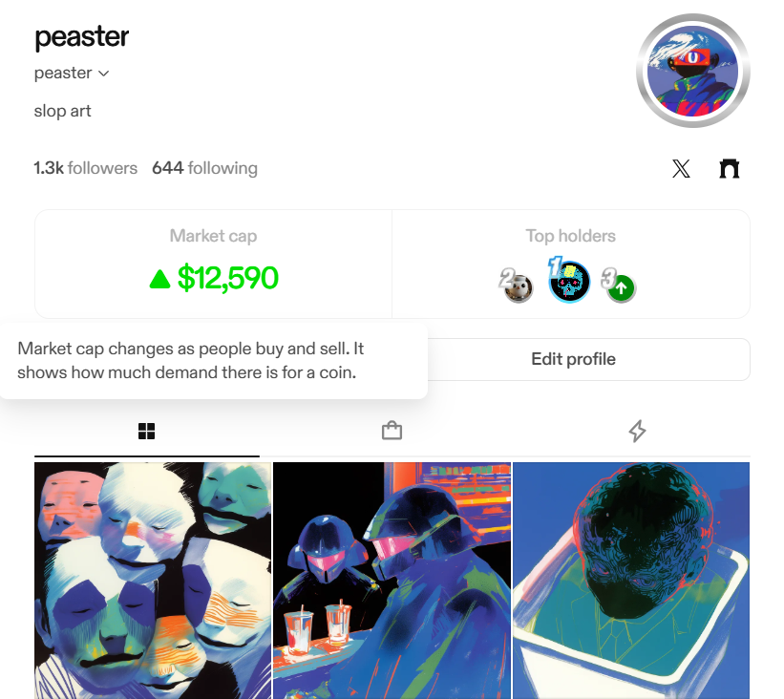Open the 1.3k followers list
784x699 pixels.
86,168
